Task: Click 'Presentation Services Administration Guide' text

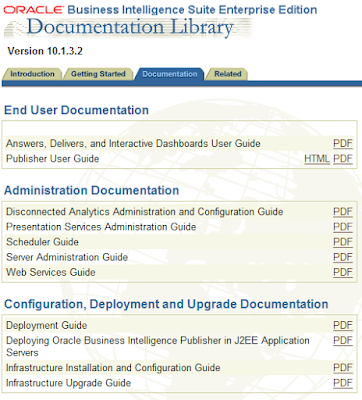Action: 101,227
